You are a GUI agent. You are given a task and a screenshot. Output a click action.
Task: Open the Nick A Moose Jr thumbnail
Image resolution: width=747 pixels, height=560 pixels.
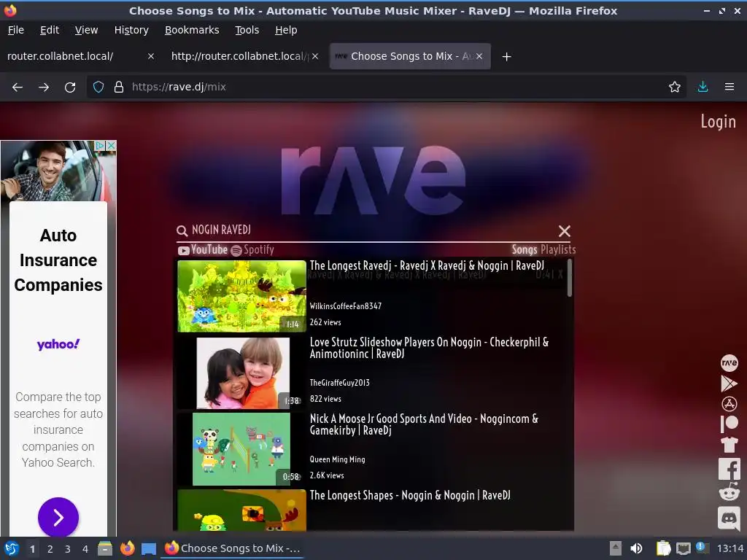coord(241,449)
